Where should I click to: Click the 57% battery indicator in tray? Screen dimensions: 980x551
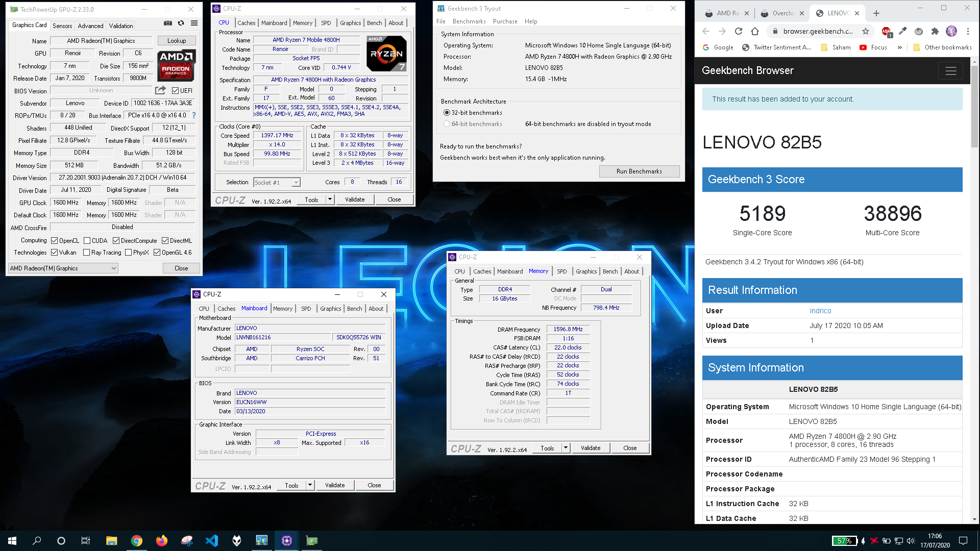(x=845, y=541)
